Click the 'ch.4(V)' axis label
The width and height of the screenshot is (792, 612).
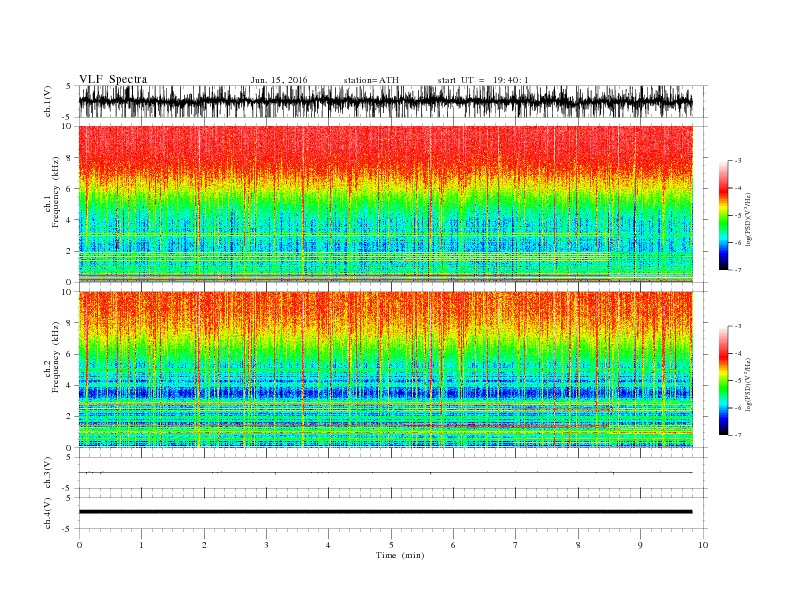pos(48,513)
